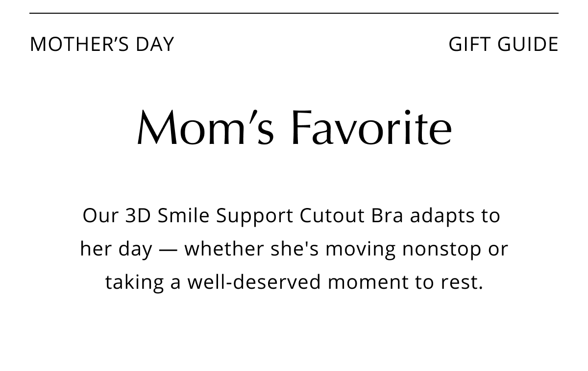Screen dimensions: 588x371
Task: Click the word Favorite in the headline
Action: tap(371, 127)
